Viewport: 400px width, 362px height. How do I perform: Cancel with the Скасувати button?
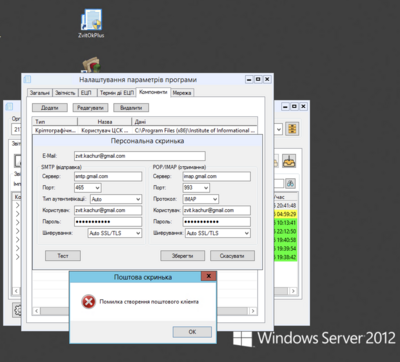pos(232,256)
